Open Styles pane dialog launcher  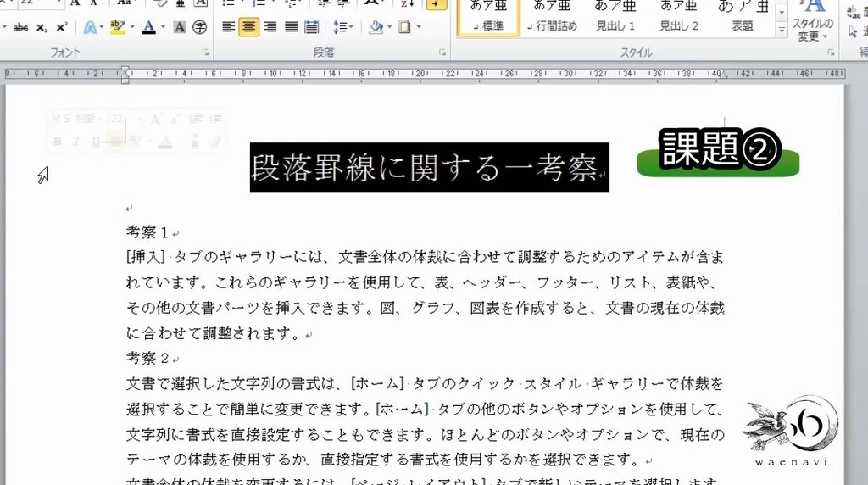click(831, 53)
